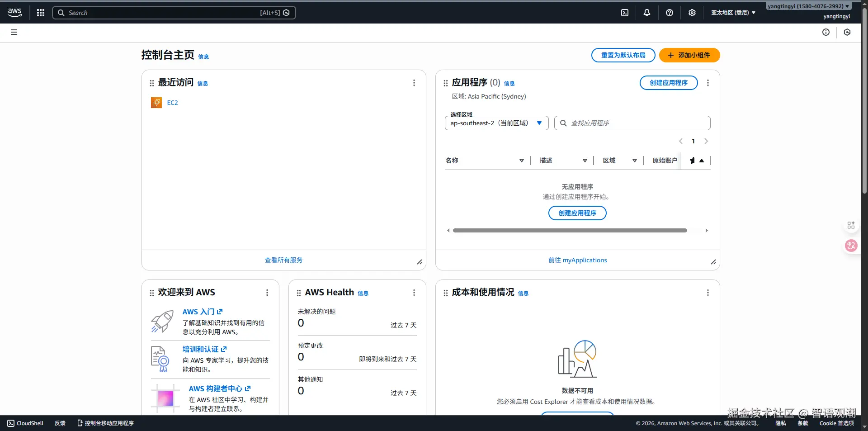
Task: Open the AWS services grid menu
Action: pyautogui.click(x=41, y=13)
